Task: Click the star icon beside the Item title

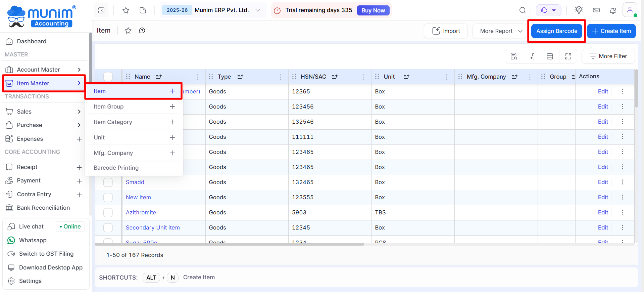Action: [x=128, y=31]
